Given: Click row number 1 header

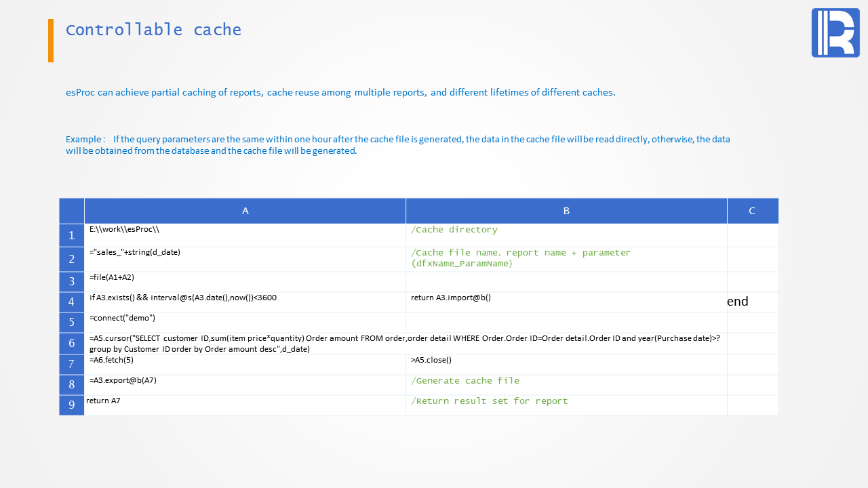Looking at the screenshot, I should (71, 235).
